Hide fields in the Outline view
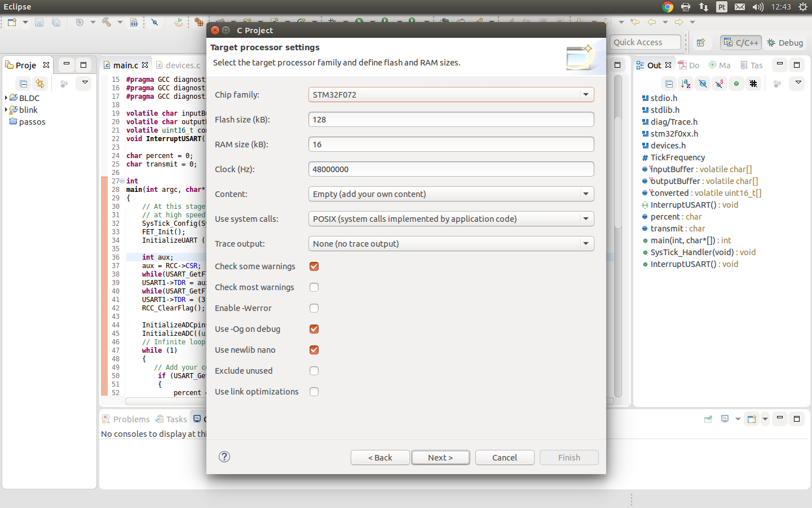Screen dimensions: 812x508 click(x=703, y=84)
